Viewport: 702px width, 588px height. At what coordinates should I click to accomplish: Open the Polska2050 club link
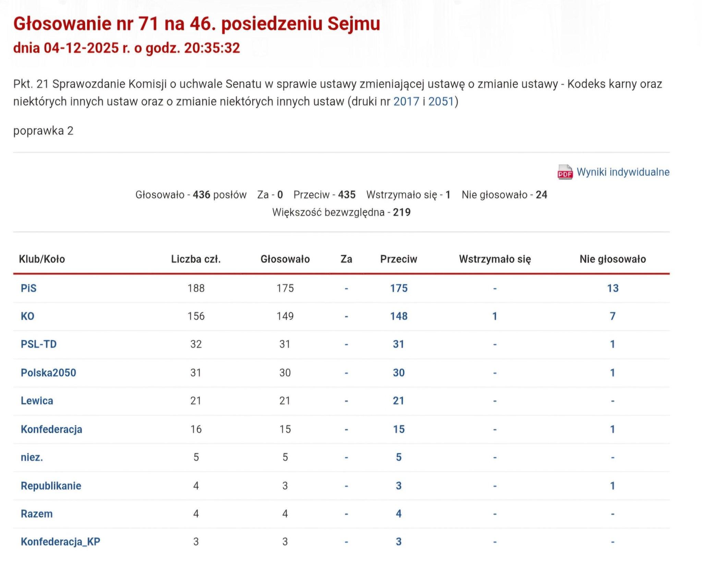(48, 372)
